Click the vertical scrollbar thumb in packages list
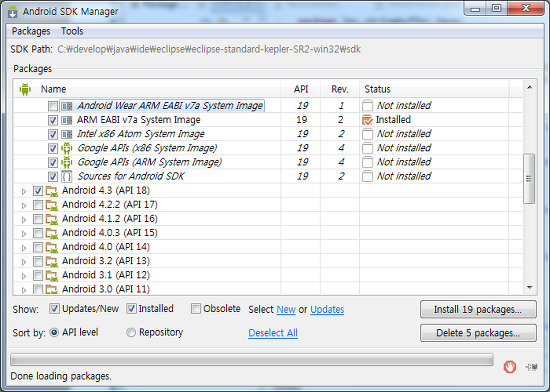Viewport: 550px width, 392px height. 529,179
